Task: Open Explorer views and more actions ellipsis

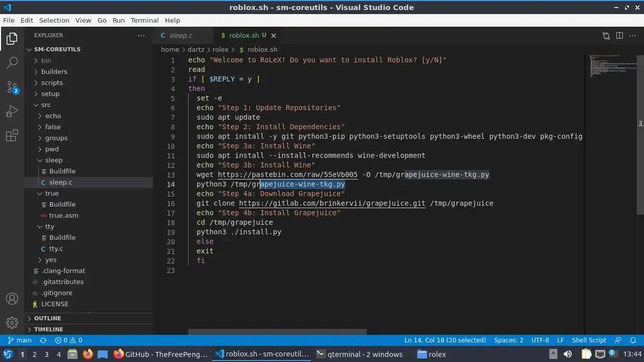Action: point(141,35)
